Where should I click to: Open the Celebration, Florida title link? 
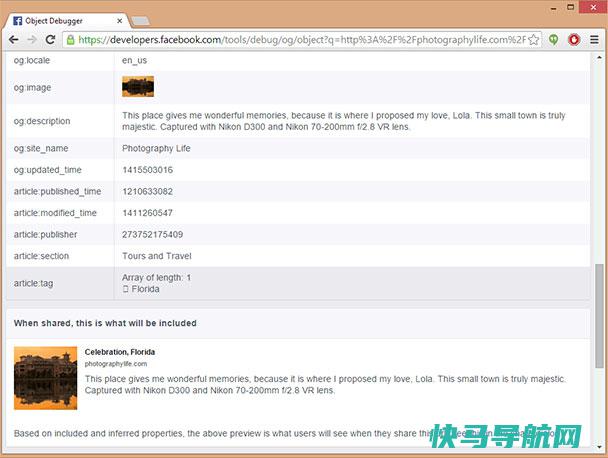[120, 352]
